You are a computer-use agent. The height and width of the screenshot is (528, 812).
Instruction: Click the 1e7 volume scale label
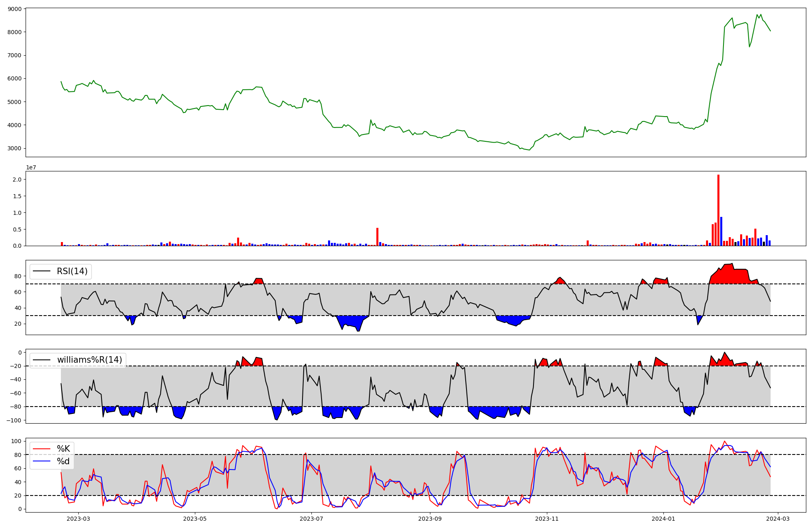pos(31,167)
